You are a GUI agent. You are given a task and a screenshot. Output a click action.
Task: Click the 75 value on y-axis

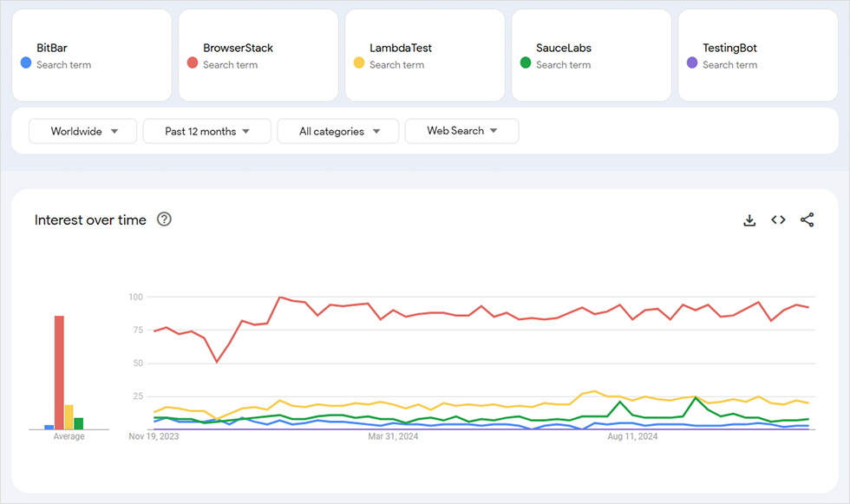tap(138, 330)
